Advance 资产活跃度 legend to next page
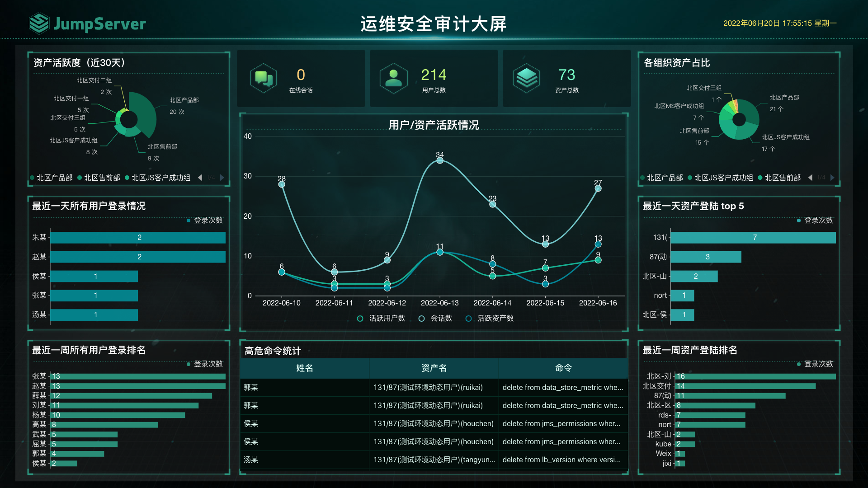The height and width of the screenshot is (488, 868). (222, 178)
